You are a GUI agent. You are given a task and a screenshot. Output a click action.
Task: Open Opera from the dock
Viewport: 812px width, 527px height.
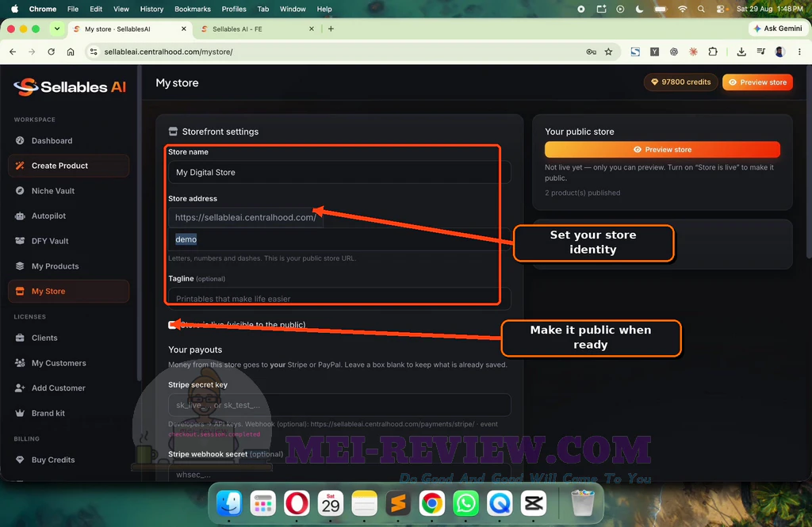coord(297,503)
